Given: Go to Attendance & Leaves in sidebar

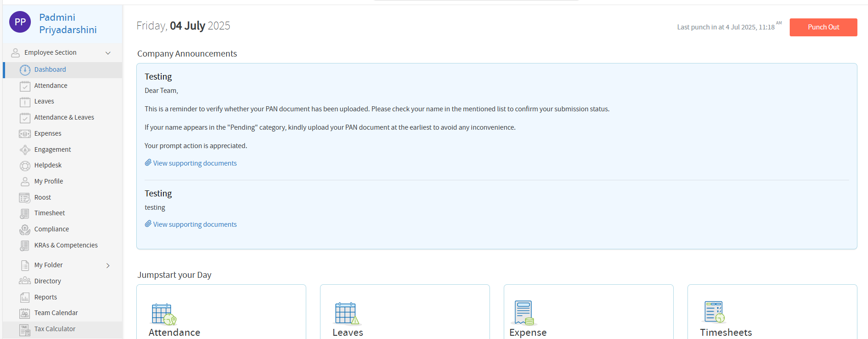Looking at the screenshot, I should point(64,117).
